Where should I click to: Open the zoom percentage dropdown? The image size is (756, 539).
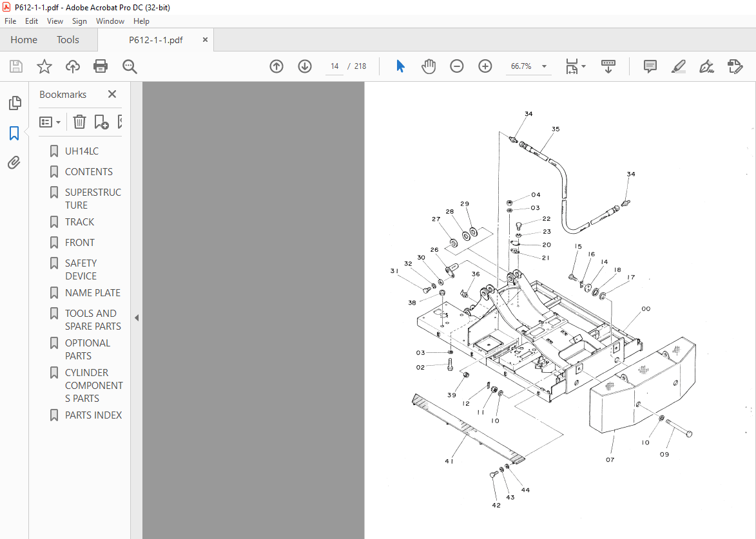(x=543, y=66)
